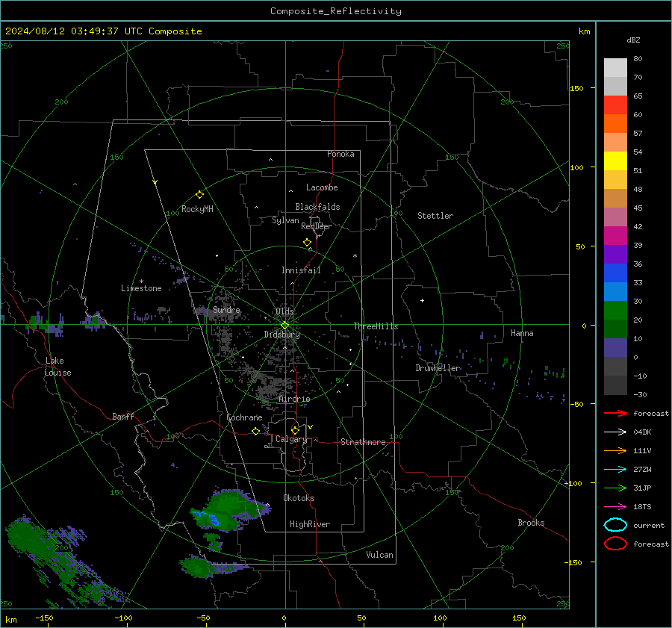Select the Vulcan label on the map
Screen dimensions: 672x628
click(x=380, y=555)
